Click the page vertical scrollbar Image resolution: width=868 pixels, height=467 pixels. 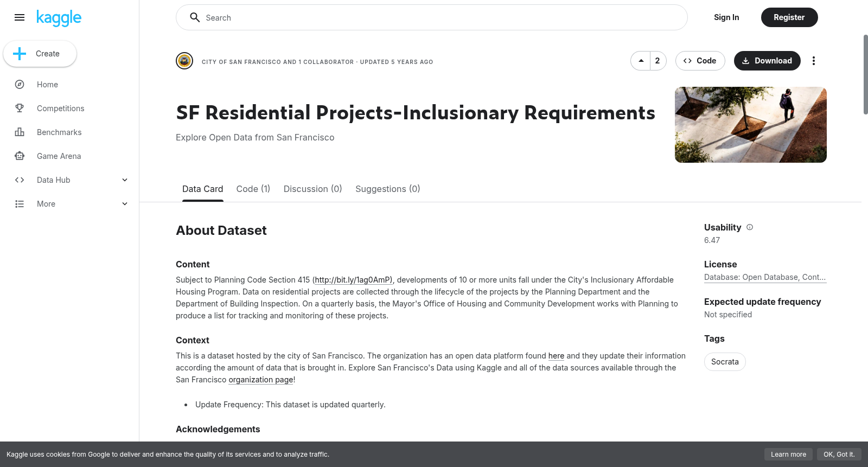pyautogui.click(x=865, y=74)
